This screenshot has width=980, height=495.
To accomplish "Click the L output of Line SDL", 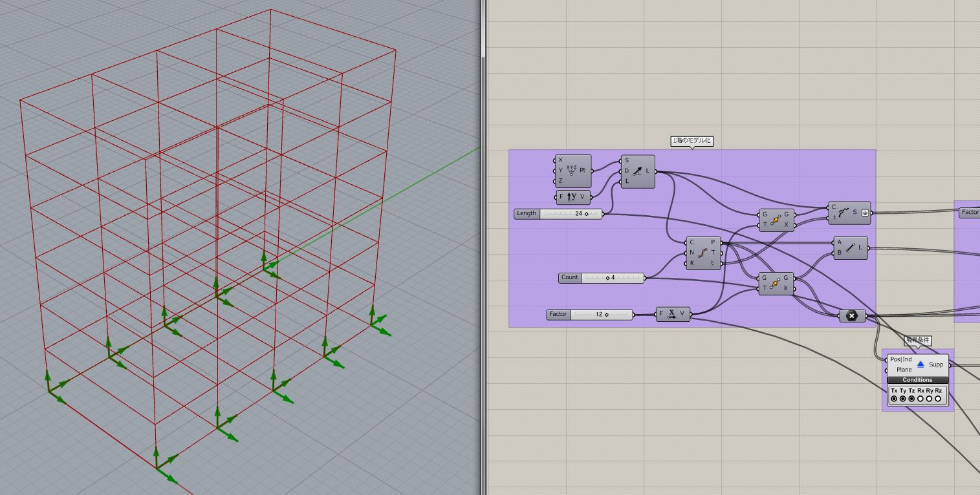I will [648, 171].
